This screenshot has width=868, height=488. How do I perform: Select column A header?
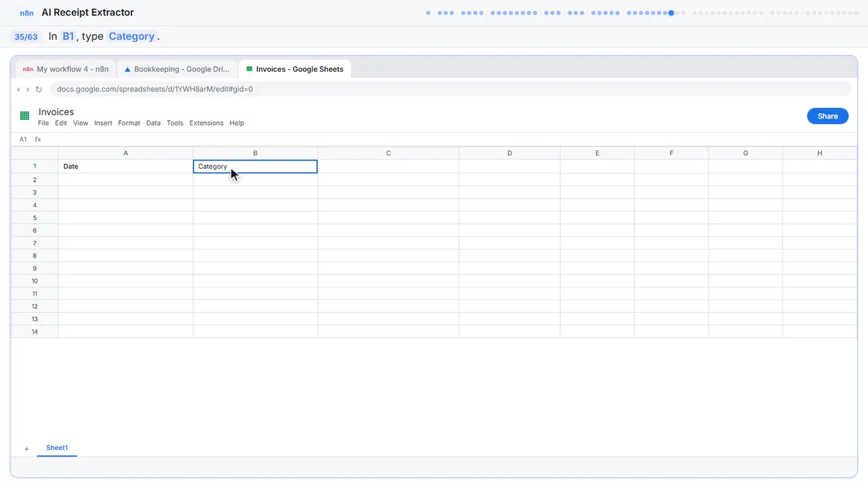click(x=125, y=153)
